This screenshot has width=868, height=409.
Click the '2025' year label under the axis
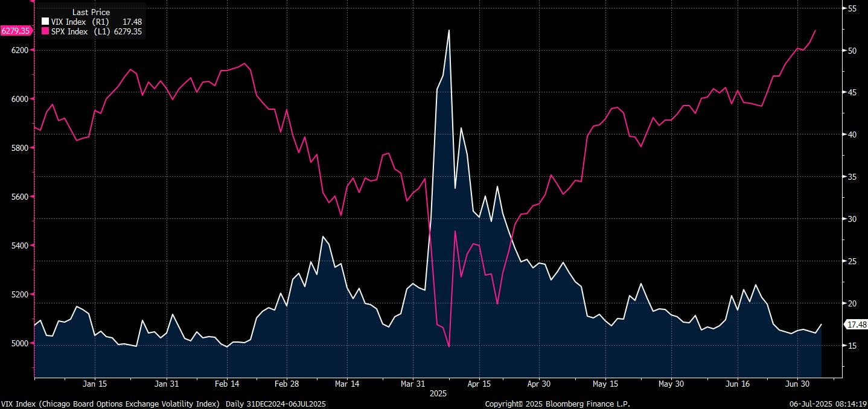(438, 393)
